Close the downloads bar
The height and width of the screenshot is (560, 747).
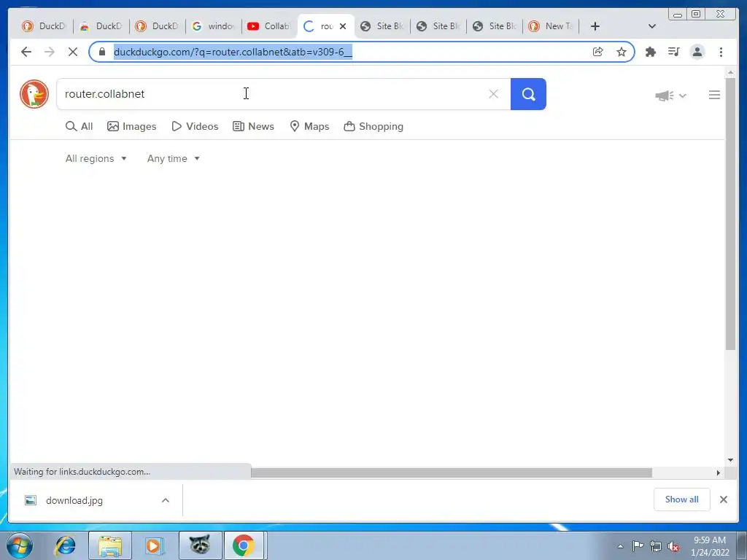pos(723,499)
